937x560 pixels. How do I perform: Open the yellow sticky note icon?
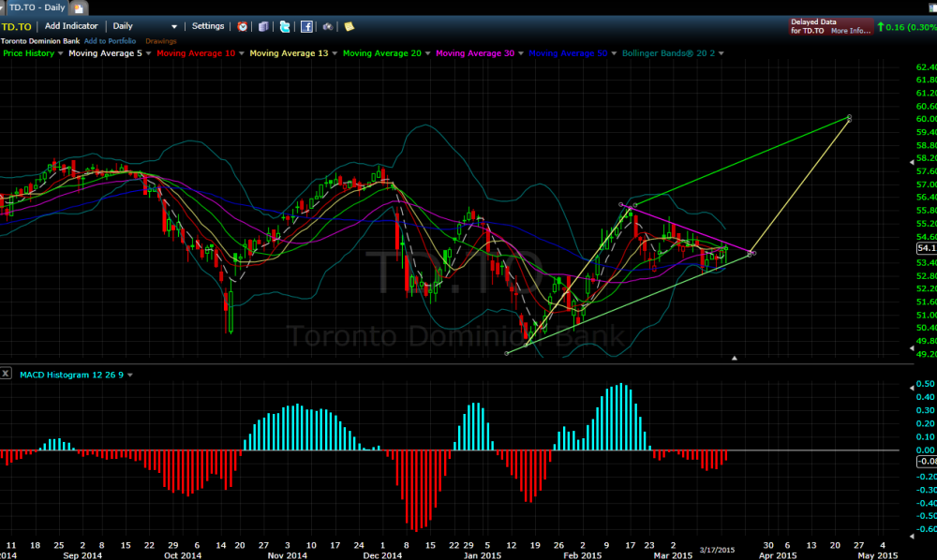350,26
